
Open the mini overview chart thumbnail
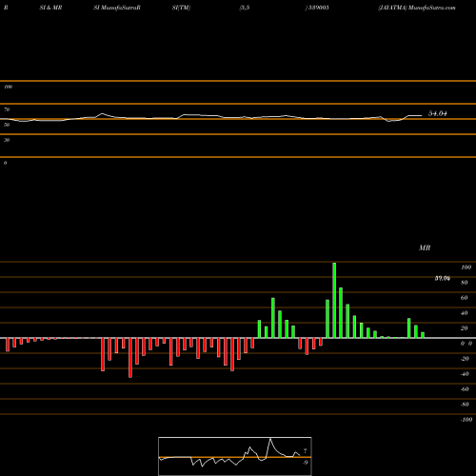(235, 456)
